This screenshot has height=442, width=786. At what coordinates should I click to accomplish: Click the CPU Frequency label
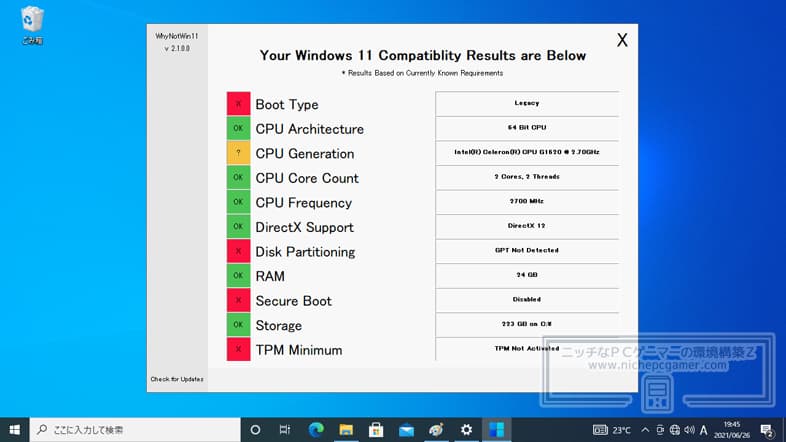tap(303, 202)
